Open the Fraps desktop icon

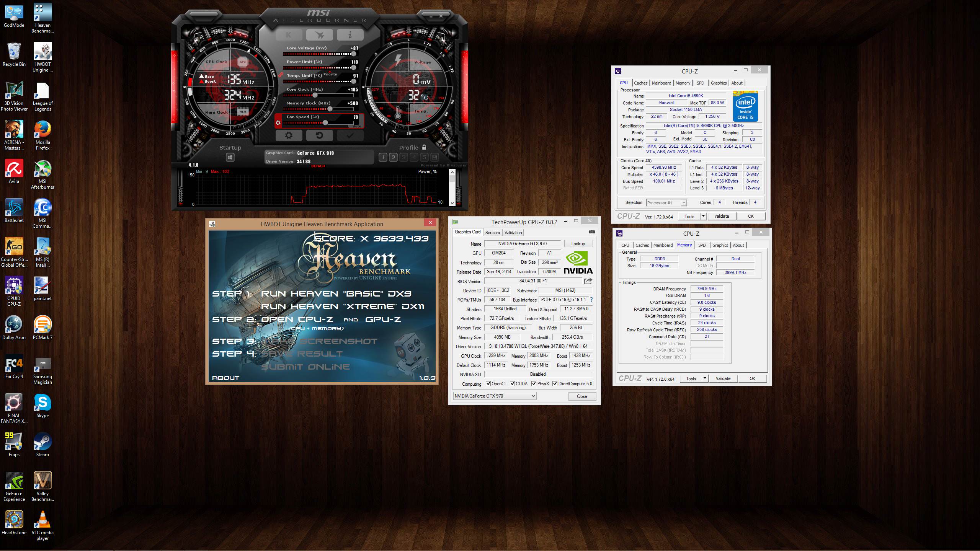tap(14, 445)
